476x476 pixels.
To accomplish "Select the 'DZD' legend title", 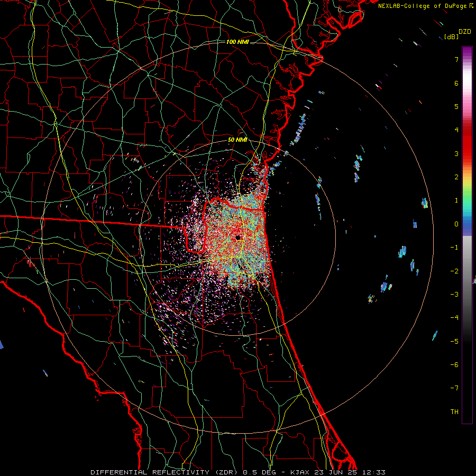I will pos(465,32).
